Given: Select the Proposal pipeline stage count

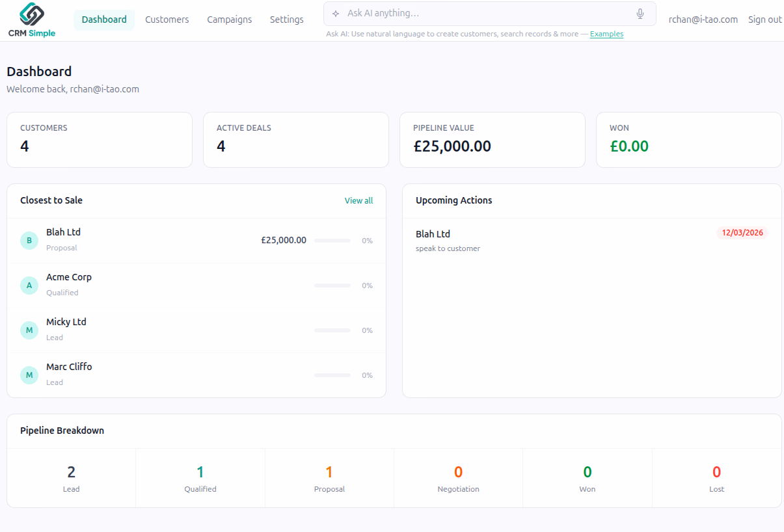Looking at the screenshot, I should tap(329, 478).
